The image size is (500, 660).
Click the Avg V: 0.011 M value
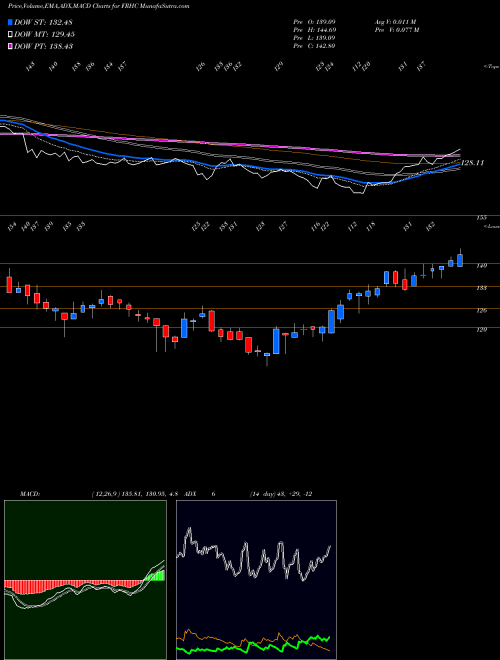[395, 21]
